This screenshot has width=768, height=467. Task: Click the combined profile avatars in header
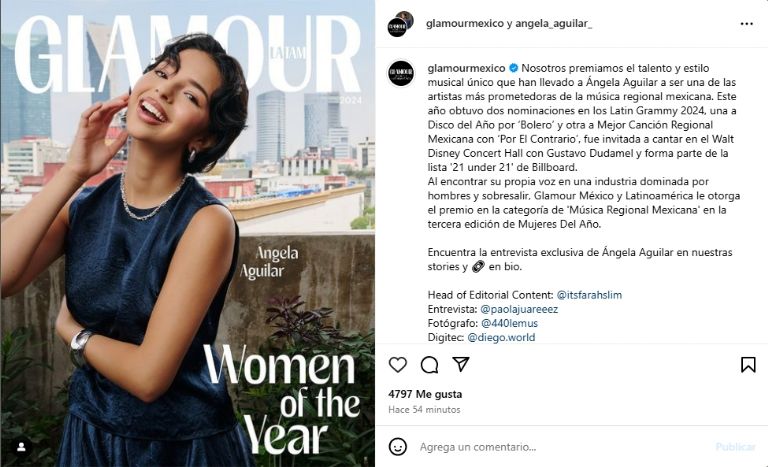point(401,24)
